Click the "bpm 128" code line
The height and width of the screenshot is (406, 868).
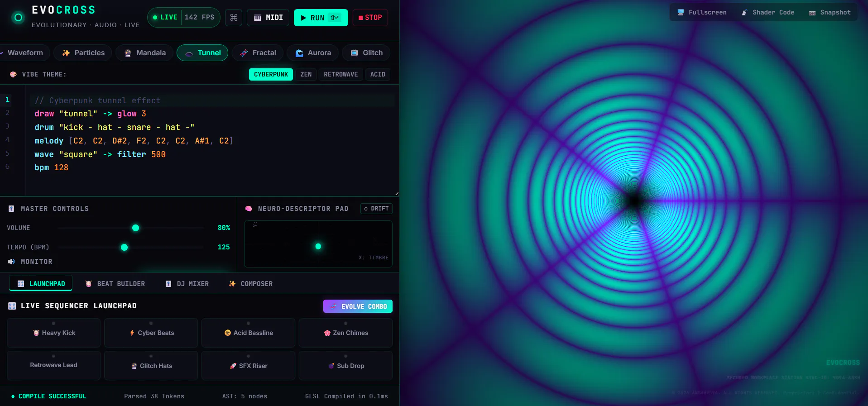pos(51,167)
